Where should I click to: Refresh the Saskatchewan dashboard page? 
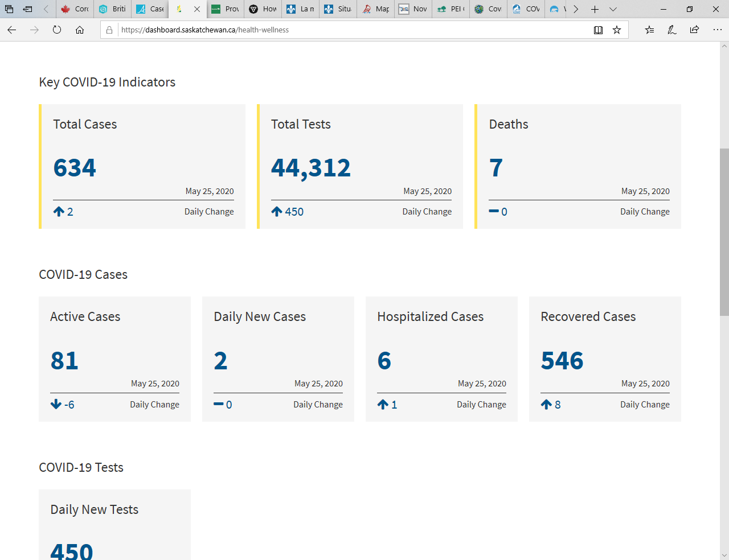click(x=57, y=30)
